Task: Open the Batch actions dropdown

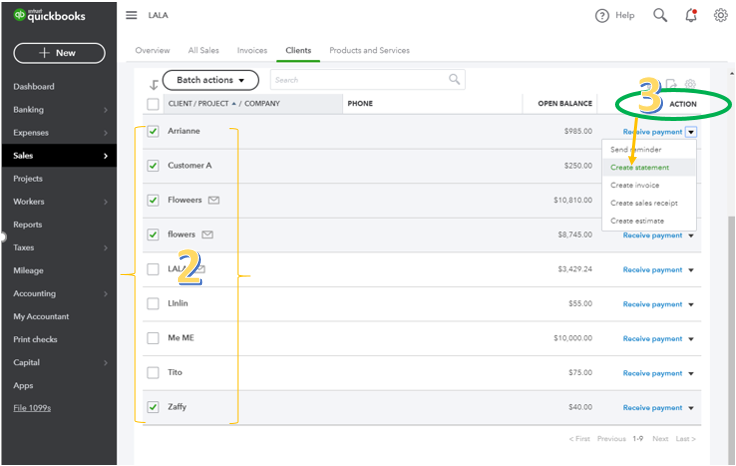Action: pos(211,80)
